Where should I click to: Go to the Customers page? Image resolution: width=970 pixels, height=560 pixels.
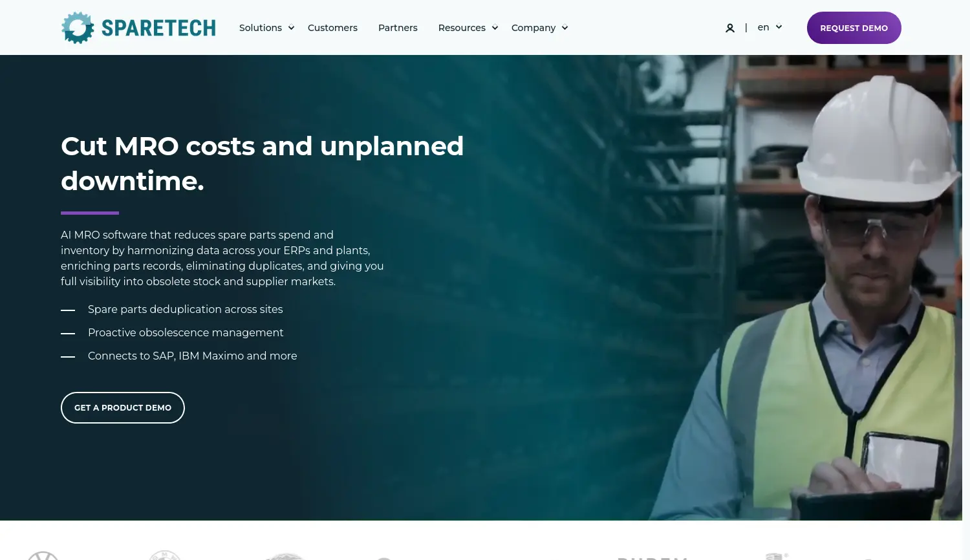[332, 28]
